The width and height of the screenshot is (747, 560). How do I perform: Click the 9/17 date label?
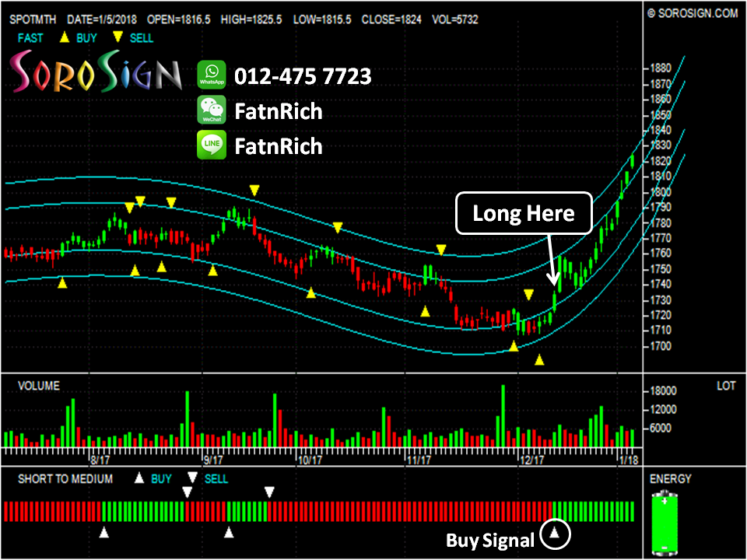click(x=213, y=460)
